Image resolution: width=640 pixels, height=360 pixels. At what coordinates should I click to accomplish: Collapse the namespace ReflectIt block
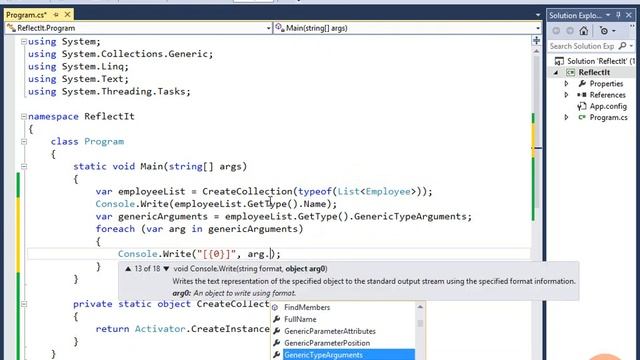tap(24, 116)
